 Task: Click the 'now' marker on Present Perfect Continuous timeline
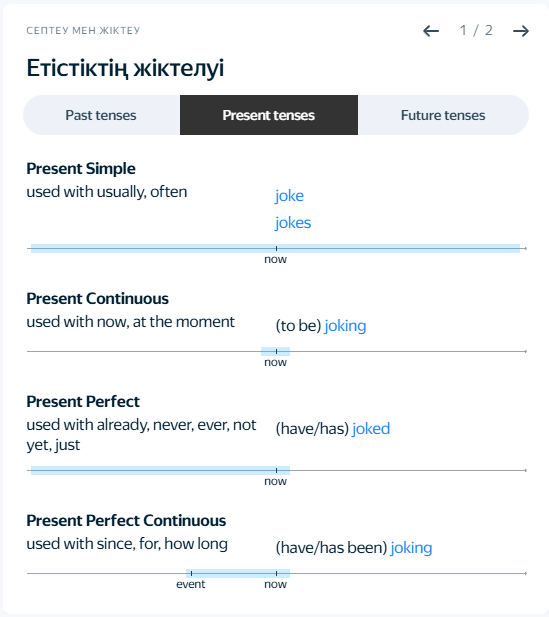click(x=275, y=584)
